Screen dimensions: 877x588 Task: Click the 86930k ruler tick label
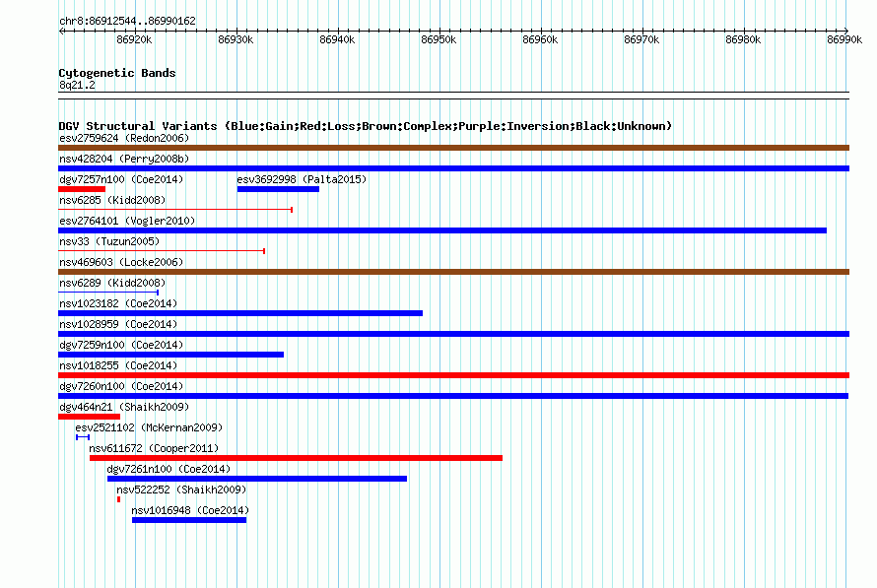click(x=236, y=39)
